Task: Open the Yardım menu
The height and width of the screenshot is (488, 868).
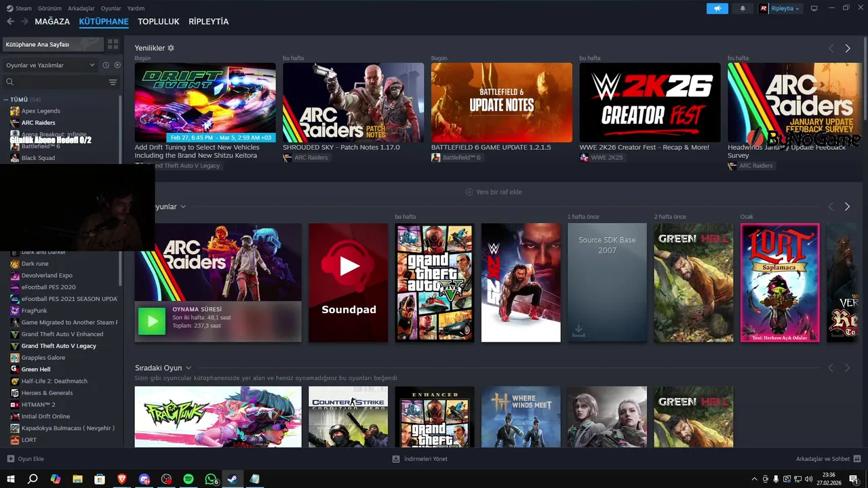Action: point(136,8)
